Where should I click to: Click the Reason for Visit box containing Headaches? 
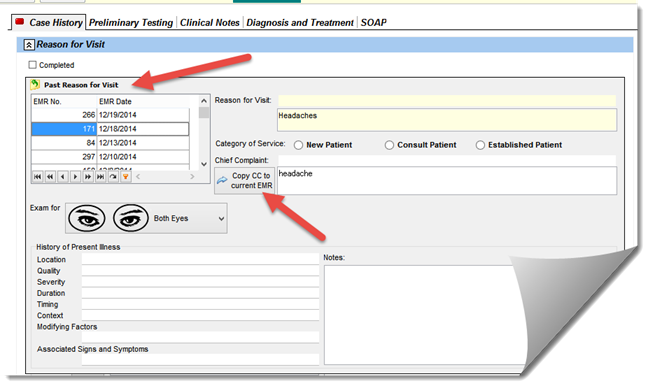(447, 120)
